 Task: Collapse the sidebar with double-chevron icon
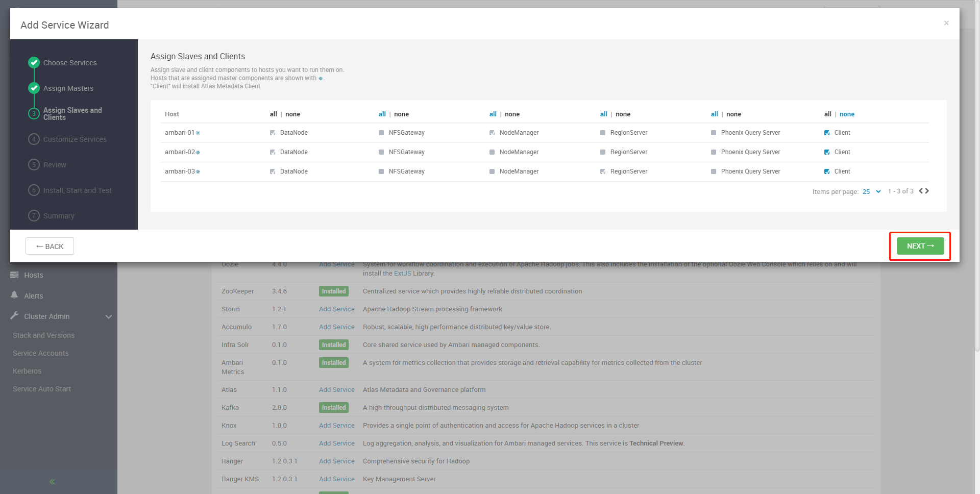point(52,481)
